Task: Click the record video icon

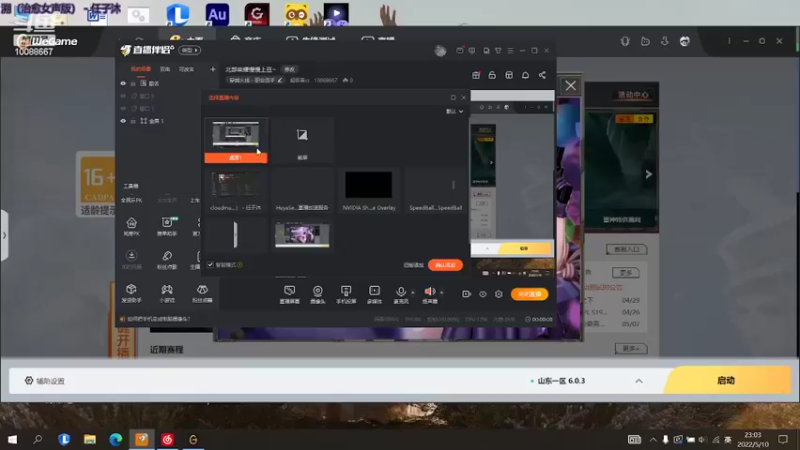Action: [466, 294]
